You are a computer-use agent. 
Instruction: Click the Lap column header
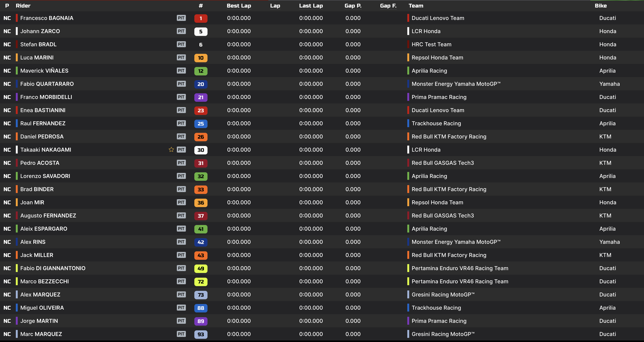pos(275,6)
